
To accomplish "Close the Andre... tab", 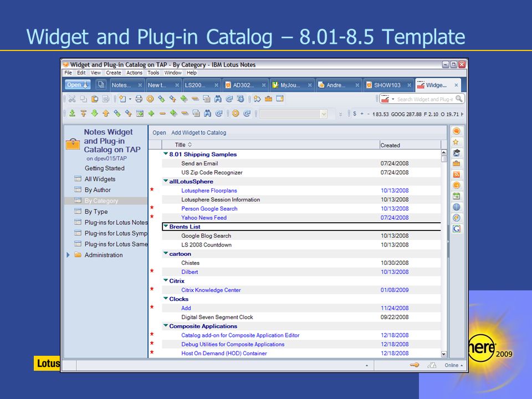I will (357, 85).
